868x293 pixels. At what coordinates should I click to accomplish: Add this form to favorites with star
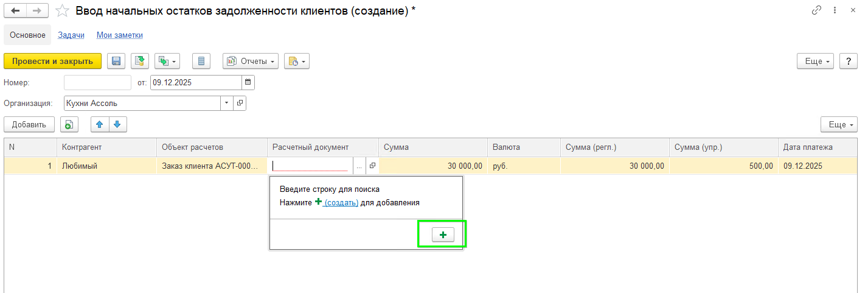[x=62, y=11]
